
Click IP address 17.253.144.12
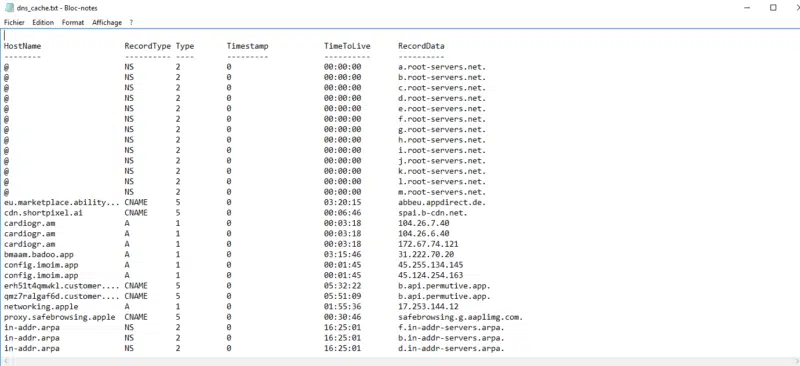pos(428,307)
